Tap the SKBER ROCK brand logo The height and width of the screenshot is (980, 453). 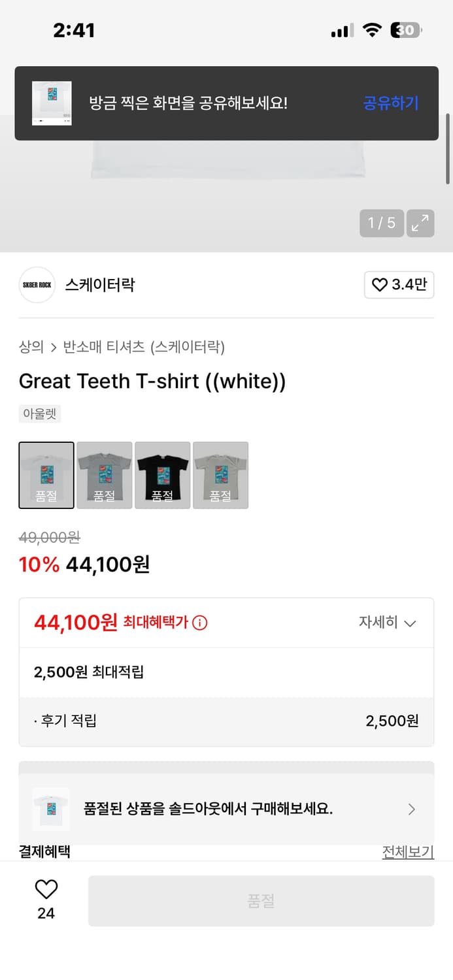[x=37, y=285]
